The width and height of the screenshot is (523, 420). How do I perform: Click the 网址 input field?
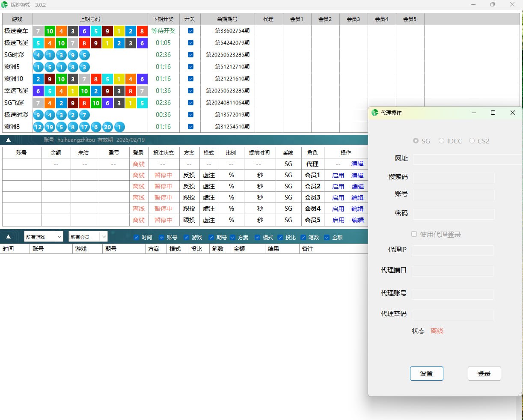[x=467, y=159]
